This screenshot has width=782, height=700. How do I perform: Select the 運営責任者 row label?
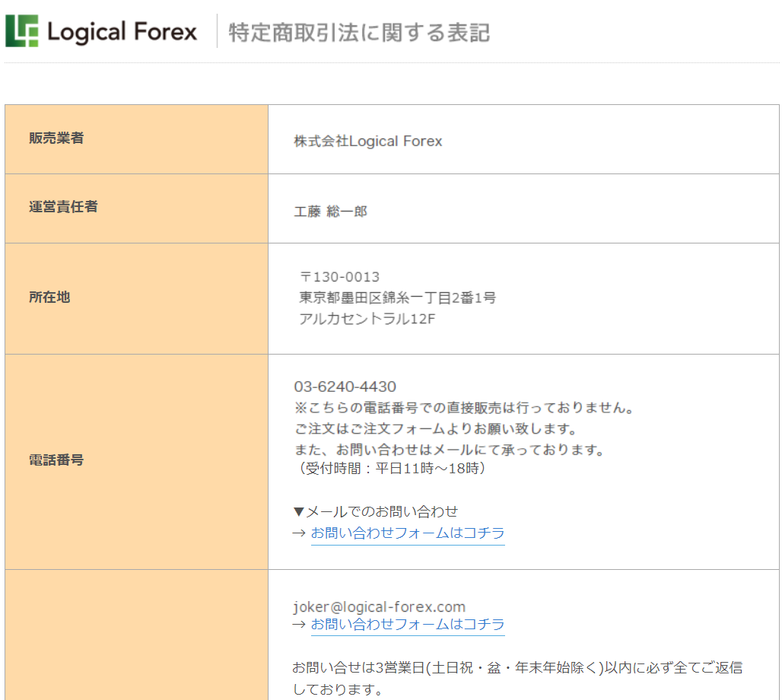point(63,206)
